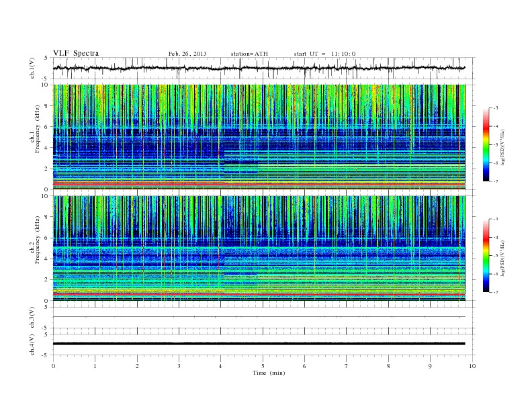The height and width of the screenshot is (411, 532).
Task: Click time axis tick label "2"
Action: click(137, 366)
